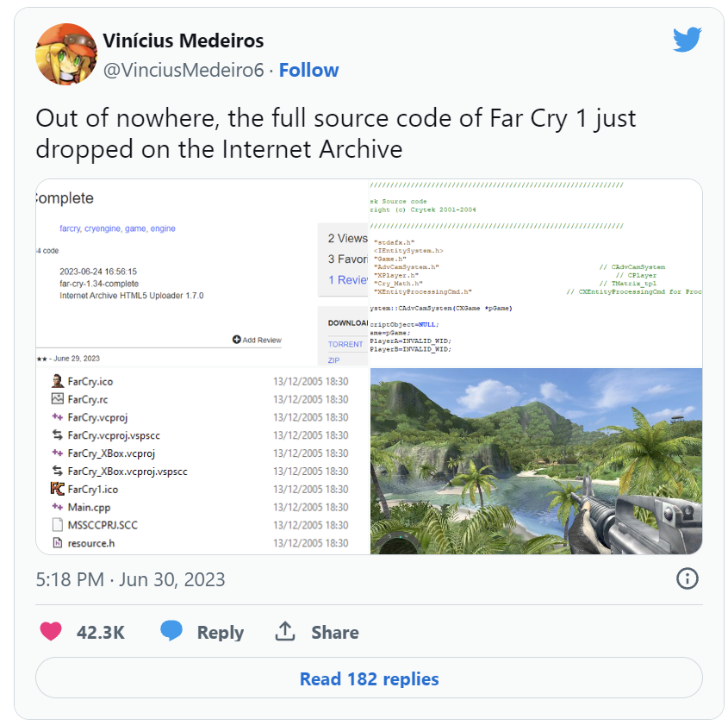728x725 pixels.
Task: Click the Reply text label
Action: (x=220, y=633)
